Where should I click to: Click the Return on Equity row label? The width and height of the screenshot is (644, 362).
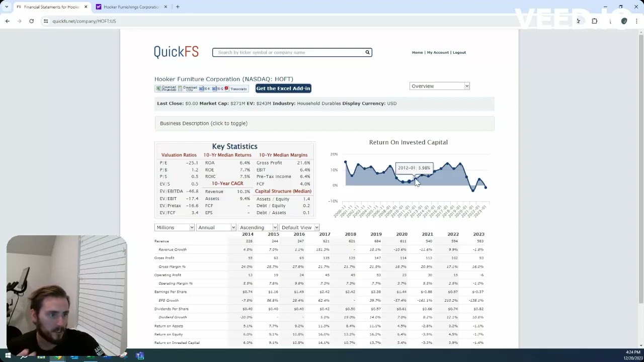click(x=169, y=334)
